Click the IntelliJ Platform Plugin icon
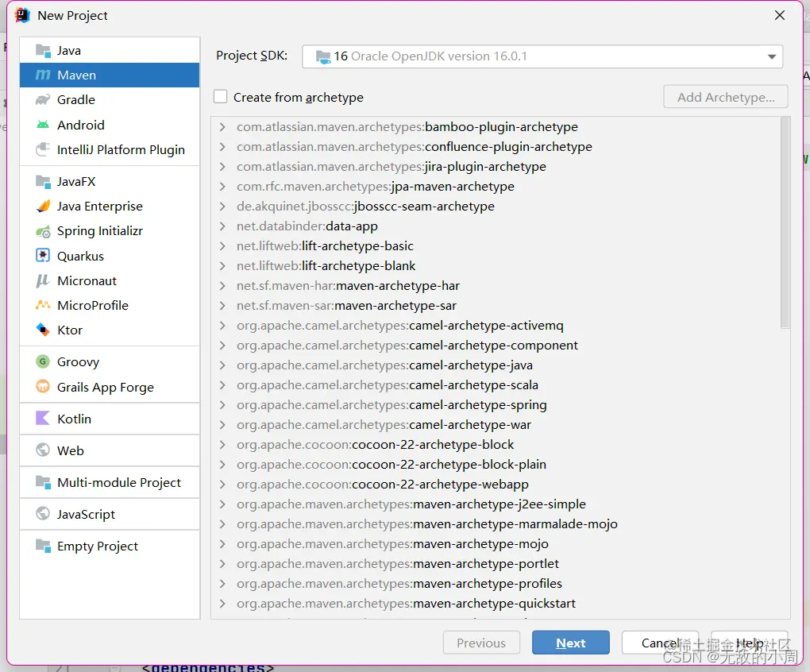This screenshot has height=672, width=810. point(43,149)
